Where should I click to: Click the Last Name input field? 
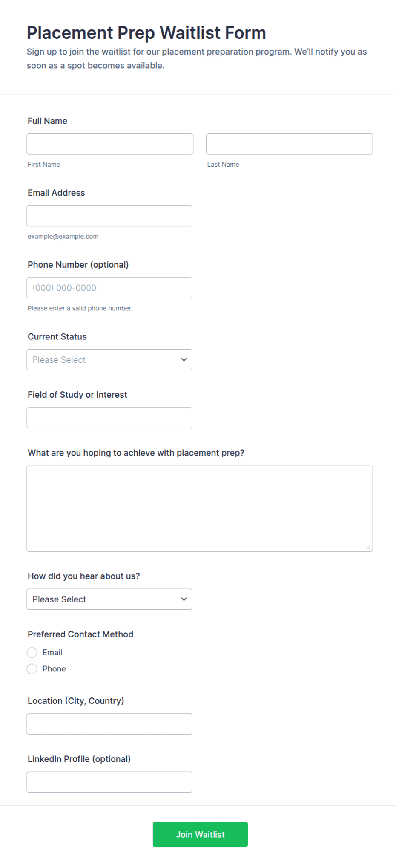(290, 144)
